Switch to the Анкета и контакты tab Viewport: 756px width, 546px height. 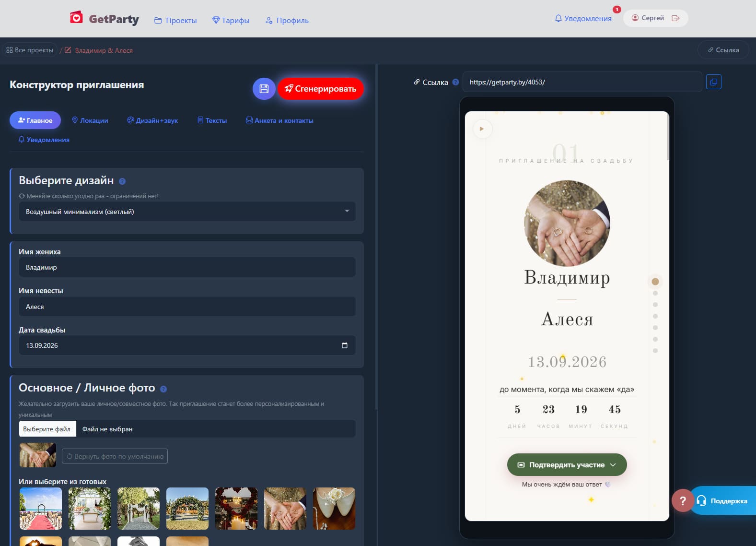click(279, 120)
